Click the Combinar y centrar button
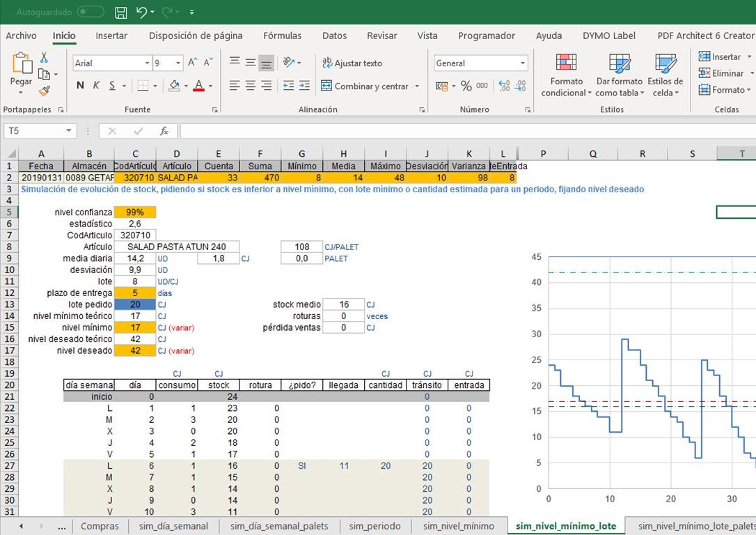 [365, 86]
